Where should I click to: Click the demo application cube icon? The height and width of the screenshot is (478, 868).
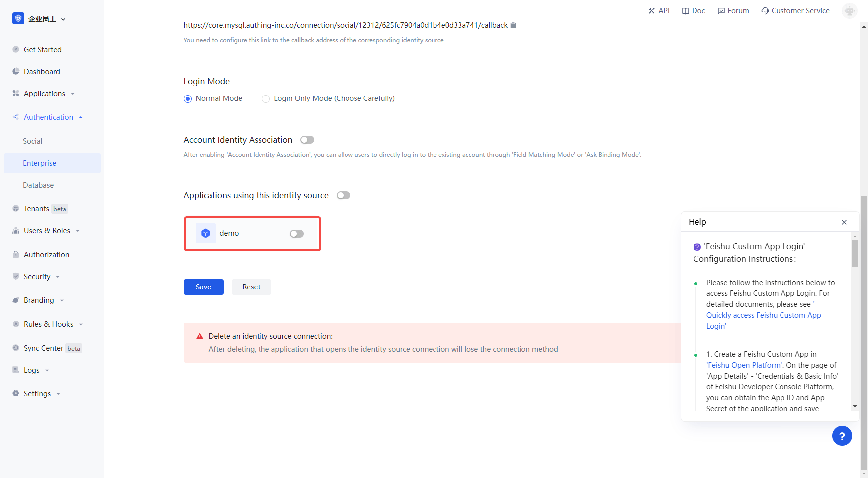click(205, 233)
